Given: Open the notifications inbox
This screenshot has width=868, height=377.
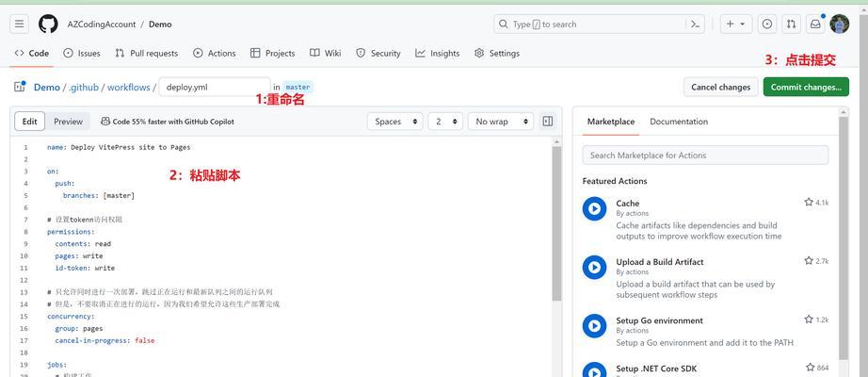Looking at the screenshot, I should point(815,24).
